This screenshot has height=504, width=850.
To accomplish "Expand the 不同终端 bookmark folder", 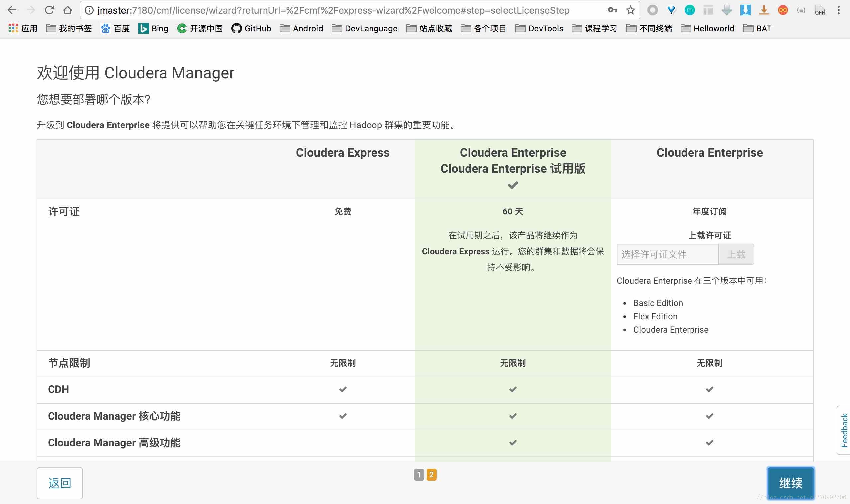I will (649, 28).
